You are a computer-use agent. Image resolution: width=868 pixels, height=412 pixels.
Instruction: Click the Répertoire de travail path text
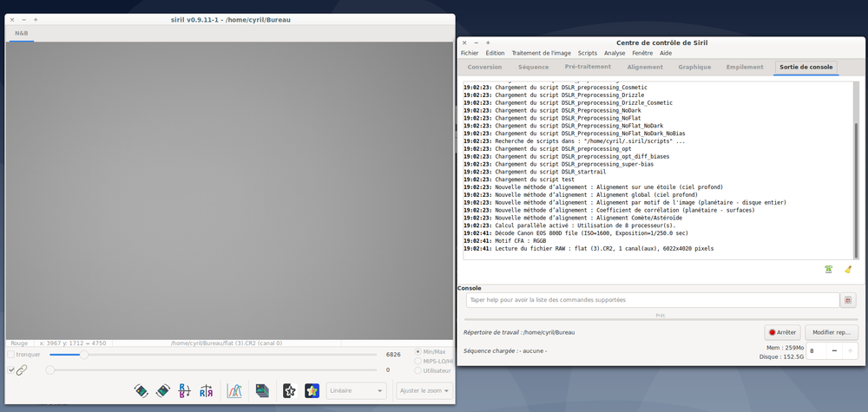(x=519, y=332)
